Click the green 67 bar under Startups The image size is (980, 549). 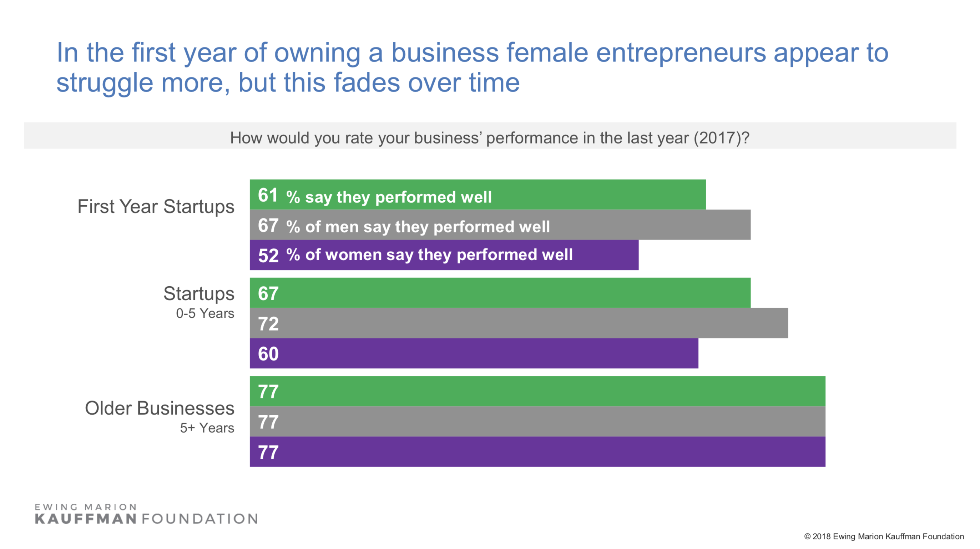pyautogui.click(x=500, y=293)
